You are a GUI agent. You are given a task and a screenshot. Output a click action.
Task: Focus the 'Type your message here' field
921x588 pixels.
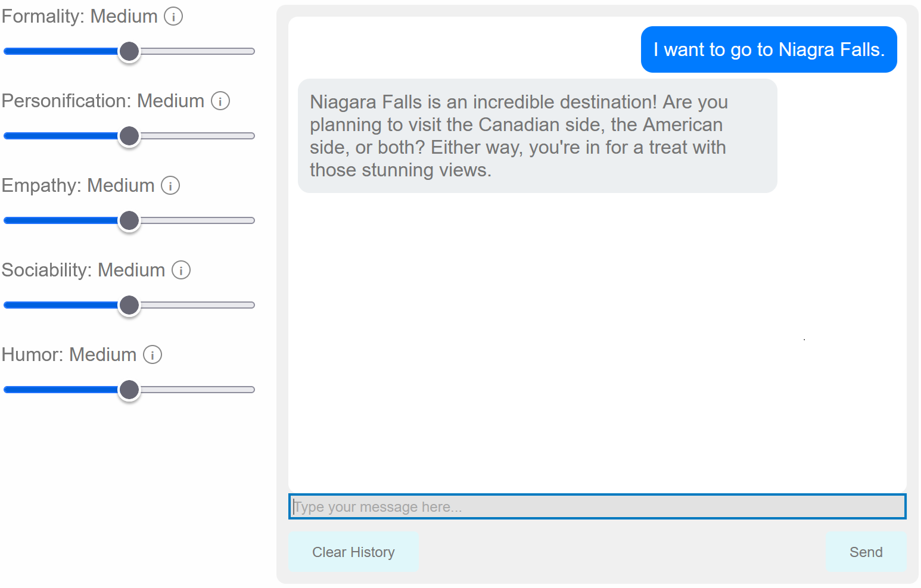point(597,507)
